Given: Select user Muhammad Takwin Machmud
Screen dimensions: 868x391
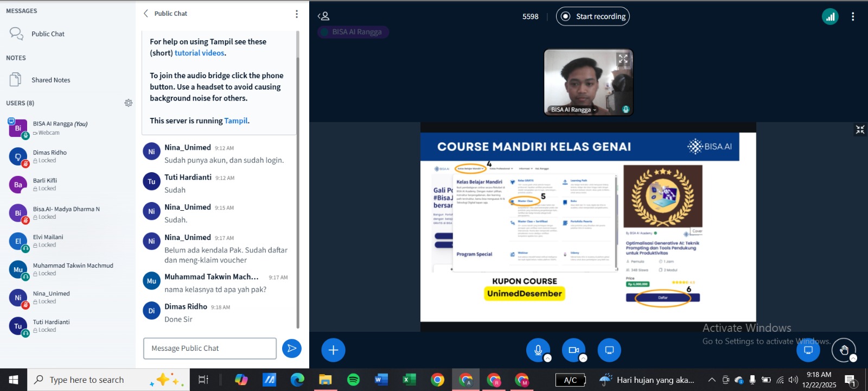Looking at the screenshot, I should (68, 269).
